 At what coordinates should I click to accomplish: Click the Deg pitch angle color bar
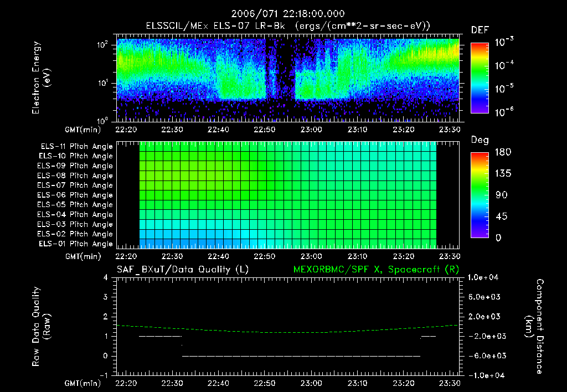[x=480, y=195]
